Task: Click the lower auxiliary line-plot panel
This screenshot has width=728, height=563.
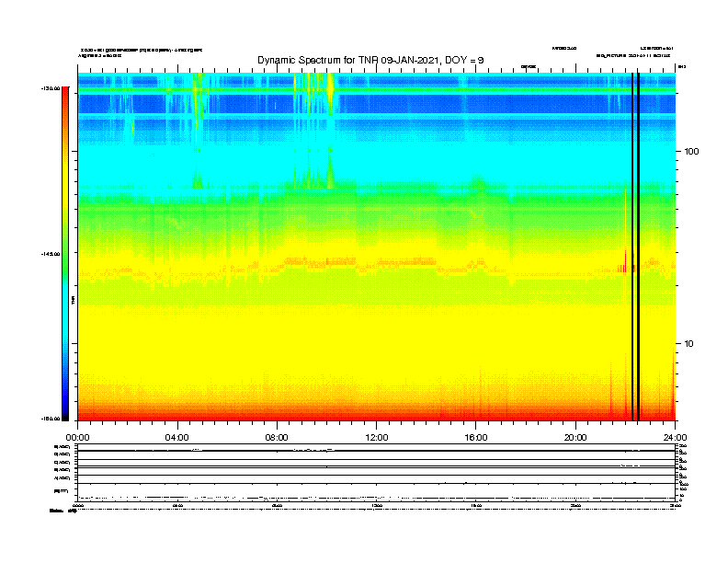Action: point(376,472)
